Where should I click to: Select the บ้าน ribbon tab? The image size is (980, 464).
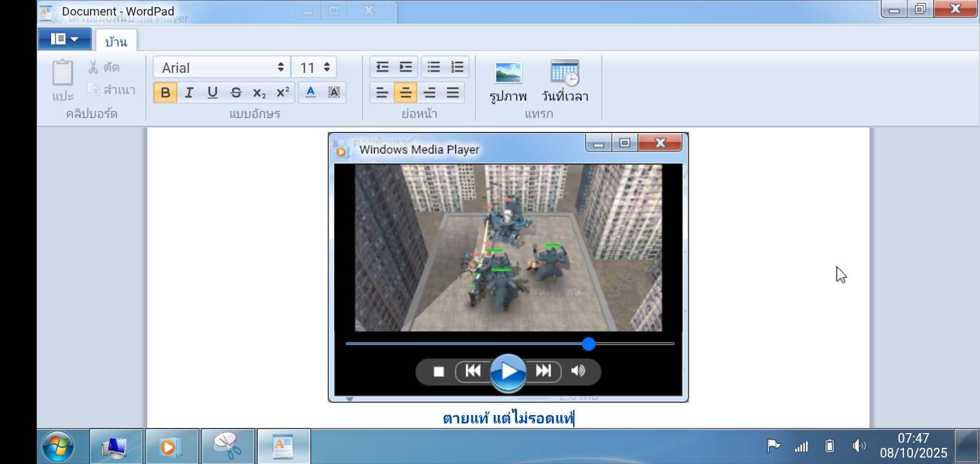116,42
